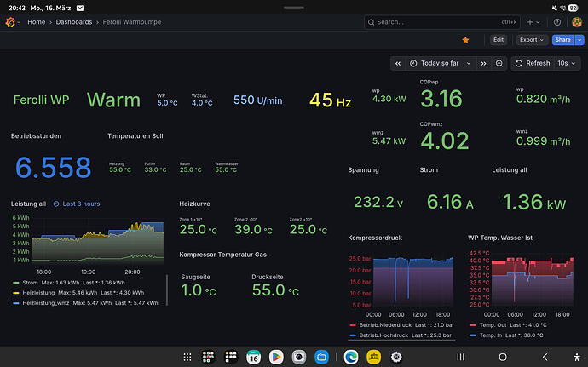This screenshot has height=367, width=588.
Task: Select the 232.2 V Spannung value
Action: (378, 202)
